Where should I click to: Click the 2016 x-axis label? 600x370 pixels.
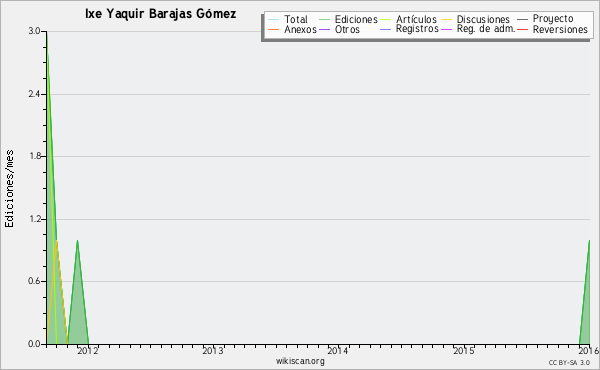(x=589, y=350)
